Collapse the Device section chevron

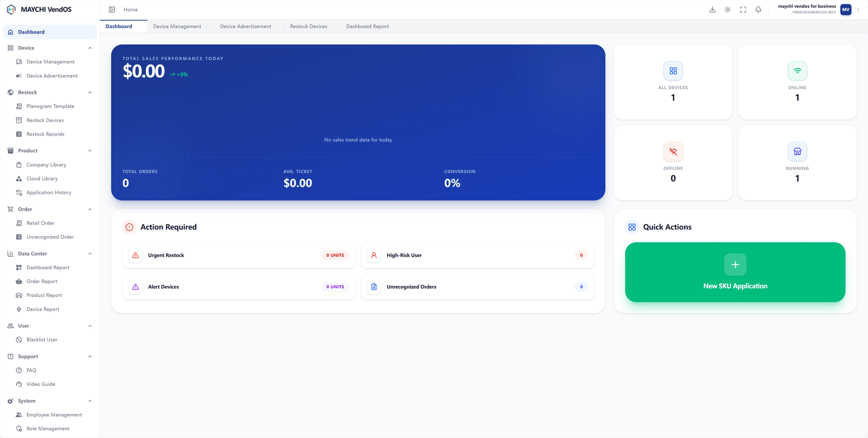pos(90,48)
